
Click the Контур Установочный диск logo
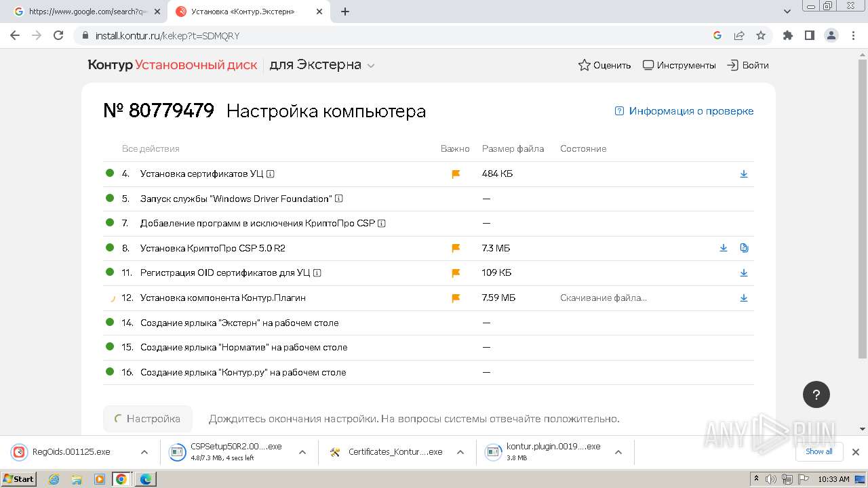point(172,65)
